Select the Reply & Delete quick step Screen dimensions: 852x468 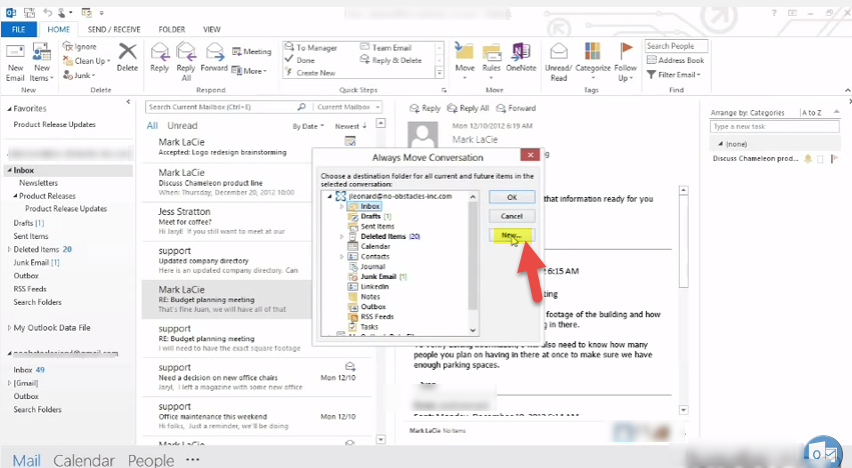391,60
